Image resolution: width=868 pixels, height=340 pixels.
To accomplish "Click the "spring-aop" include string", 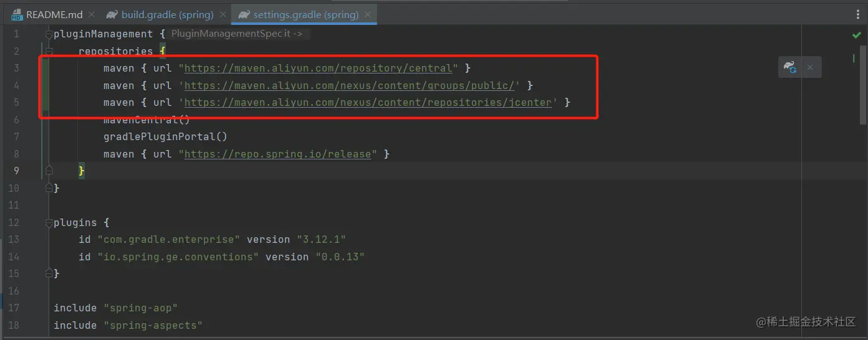I will pos(140,308).
